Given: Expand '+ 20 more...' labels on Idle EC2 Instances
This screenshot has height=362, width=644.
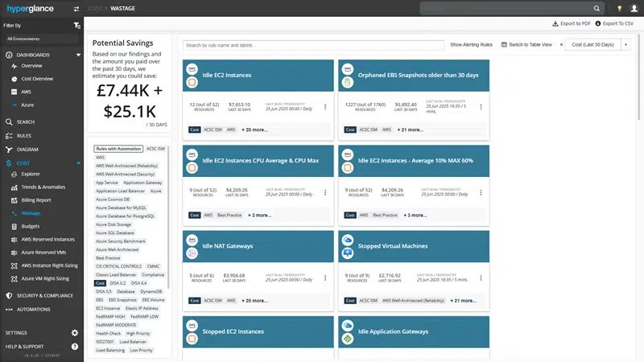Looking at the screenshot, I should (x=254, y=130).
